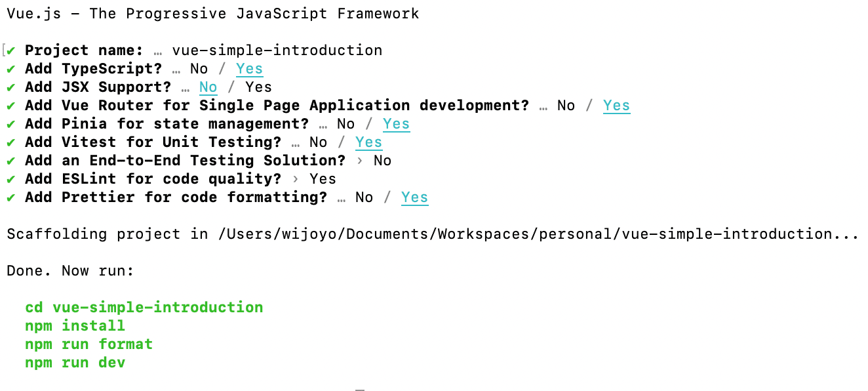The image size is (868, 391).
Task: Click the /Users/wijoyo/Documents/Workspaces scaffolding path
Action: click(538, 234)
